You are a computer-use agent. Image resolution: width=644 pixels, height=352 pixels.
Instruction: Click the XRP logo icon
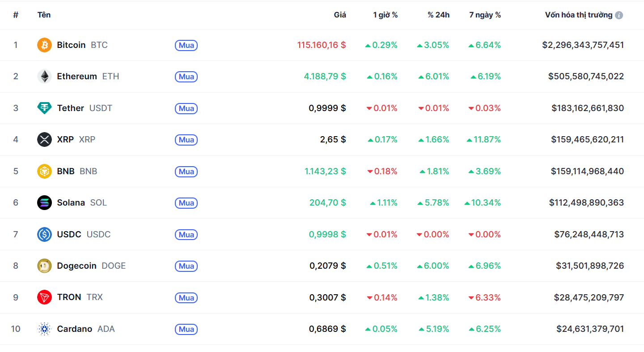[x=44, y=139]
